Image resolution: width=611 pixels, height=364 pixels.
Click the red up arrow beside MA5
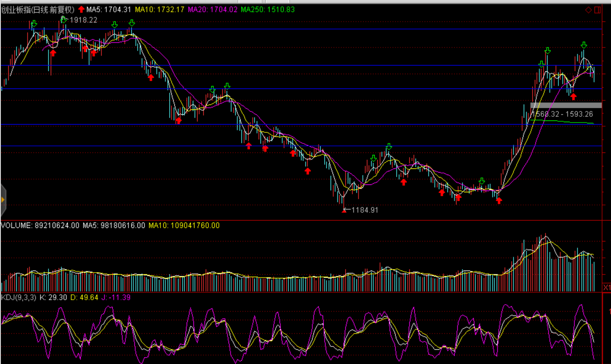[82, 9]
